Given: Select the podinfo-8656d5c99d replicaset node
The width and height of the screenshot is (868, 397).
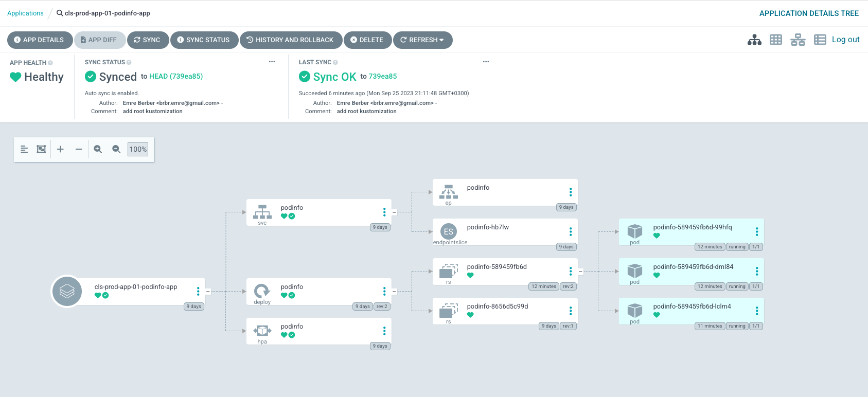Looking at the screenshot, I should (x=505, y=311).
